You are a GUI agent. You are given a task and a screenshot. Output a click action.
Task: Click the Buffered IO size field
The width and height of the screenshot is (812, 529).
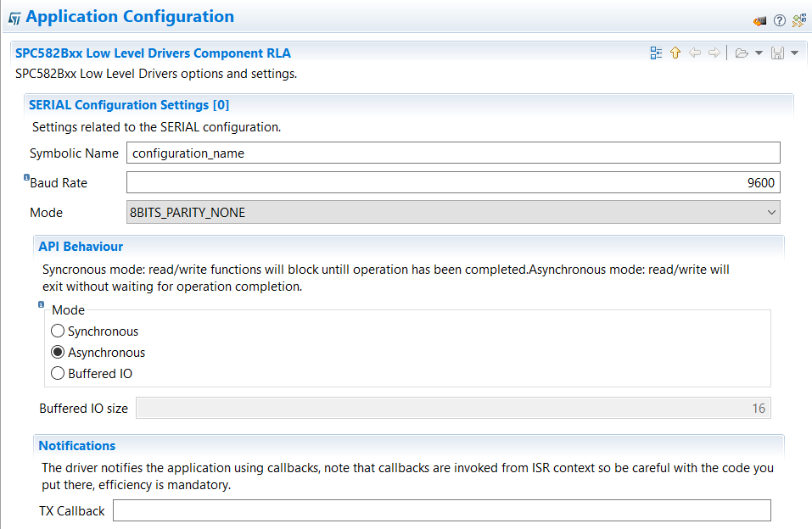tap(453, 409)
